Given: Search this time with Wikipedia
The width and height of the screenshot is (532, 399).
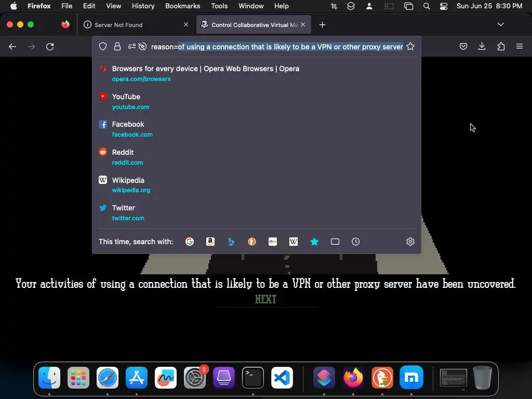Looking at the screenshot, I should pos(294,242).
